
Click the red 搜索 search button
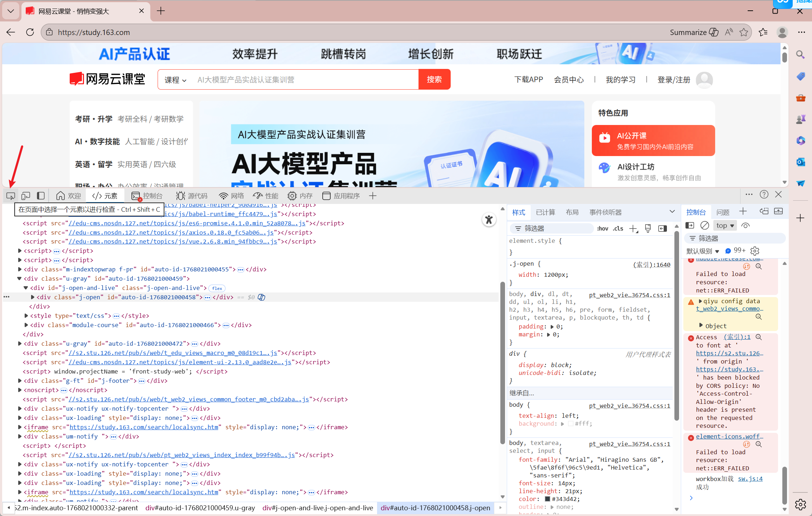click(x=434, y=79)
